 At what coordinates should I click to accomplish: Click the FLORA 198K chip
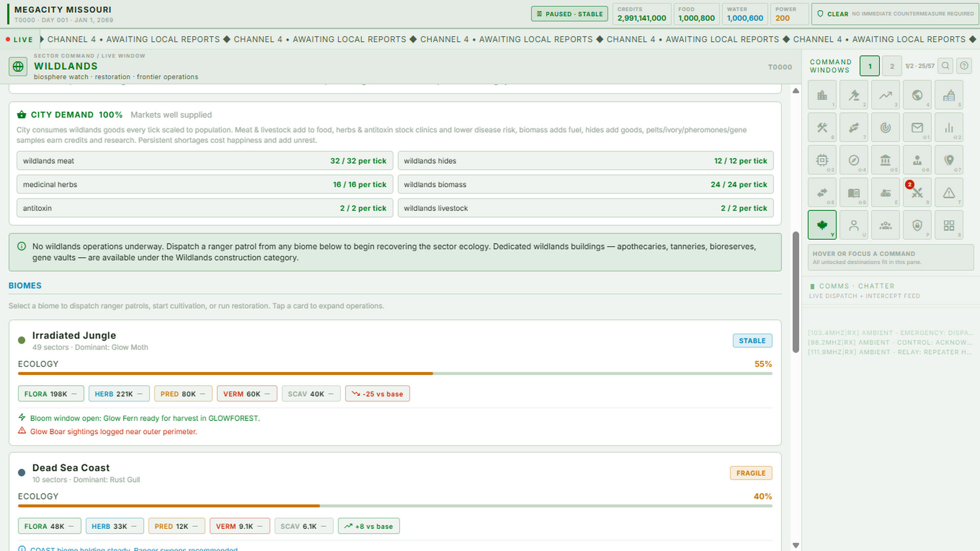51,394
